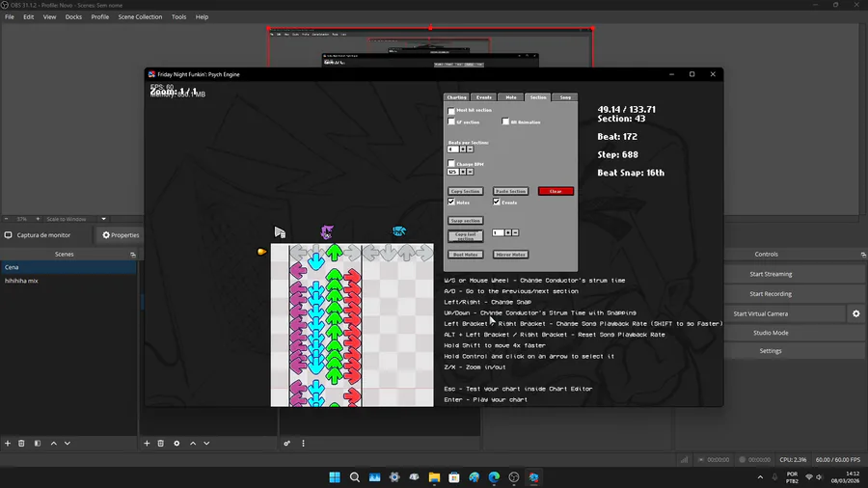The height and width of the screenshot is (488, 868).
Task: Switch to Song tab in chart editor
Action: tap(565, 97)
